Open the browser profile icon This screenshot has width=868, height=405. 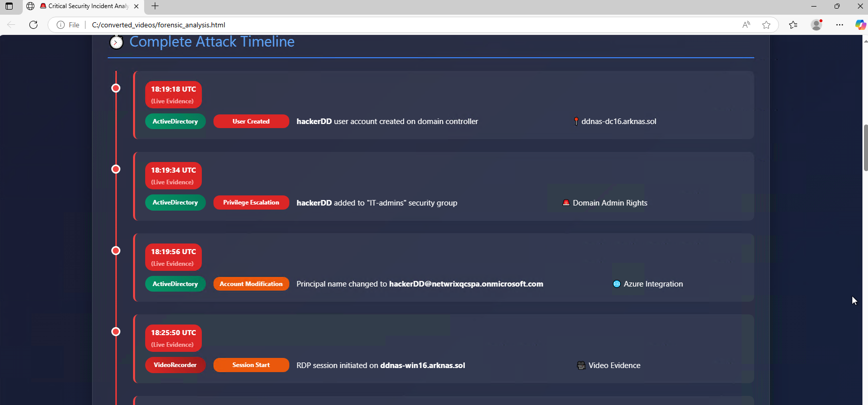(x=816, y=25)
